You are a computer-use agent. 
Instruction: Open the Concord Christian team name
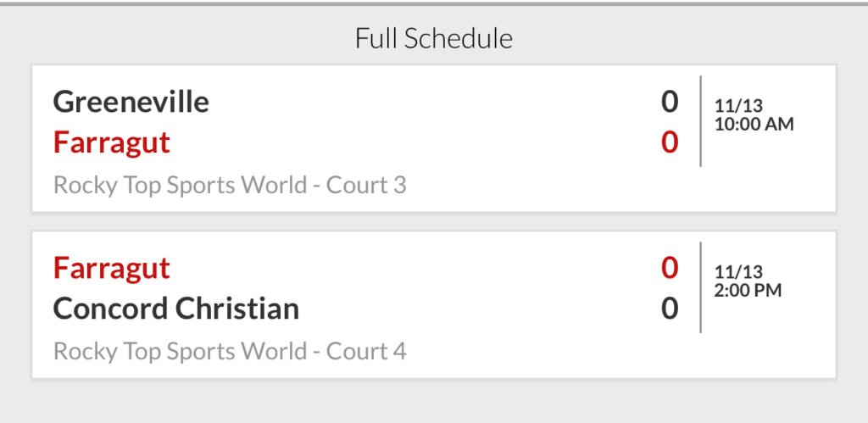pyautogui.click(x=175, y=309)
